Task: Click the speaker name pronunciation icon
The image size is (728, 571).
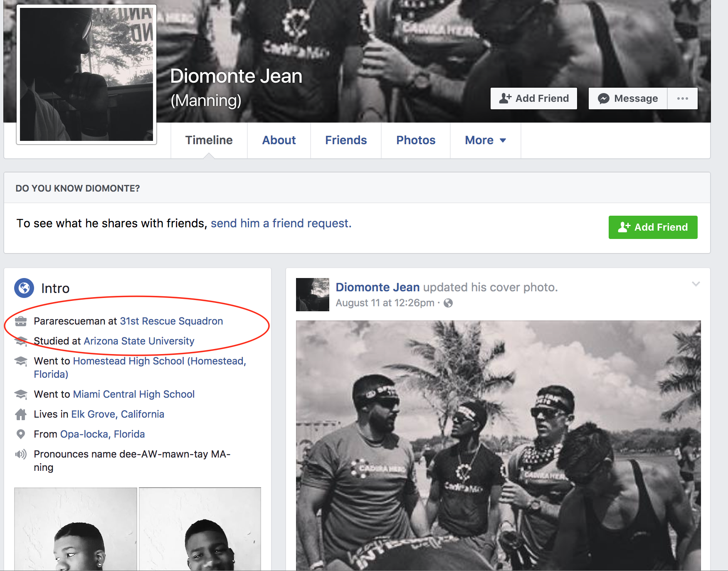Action: [21, 454]
